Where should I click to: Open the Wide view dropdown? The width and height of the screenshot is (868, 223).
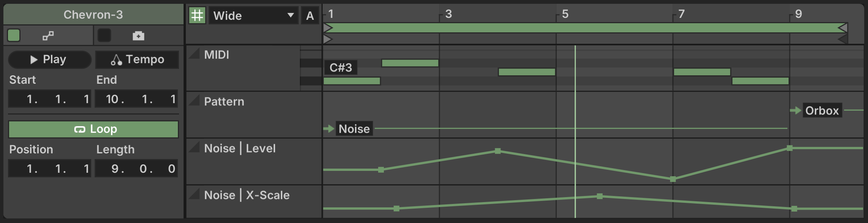coord(253,16)
